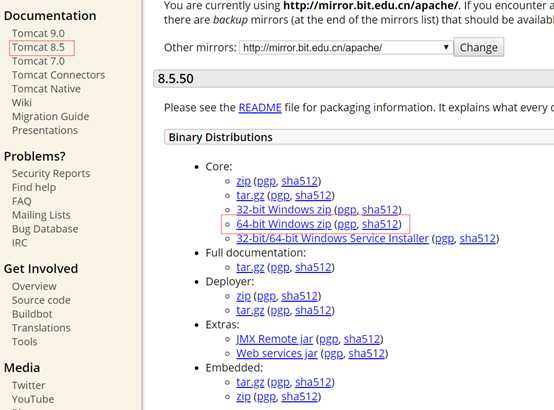Open the Wiki sidebar link
The width and height of the screenshot is (554, 410).
(22, 102)
